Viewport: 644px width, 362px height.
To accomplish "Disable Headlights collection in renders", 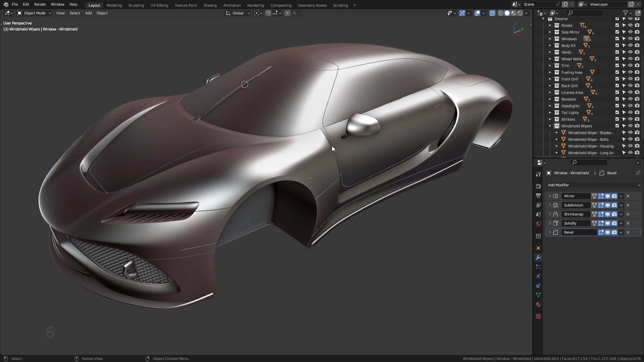I will (637, 106).
